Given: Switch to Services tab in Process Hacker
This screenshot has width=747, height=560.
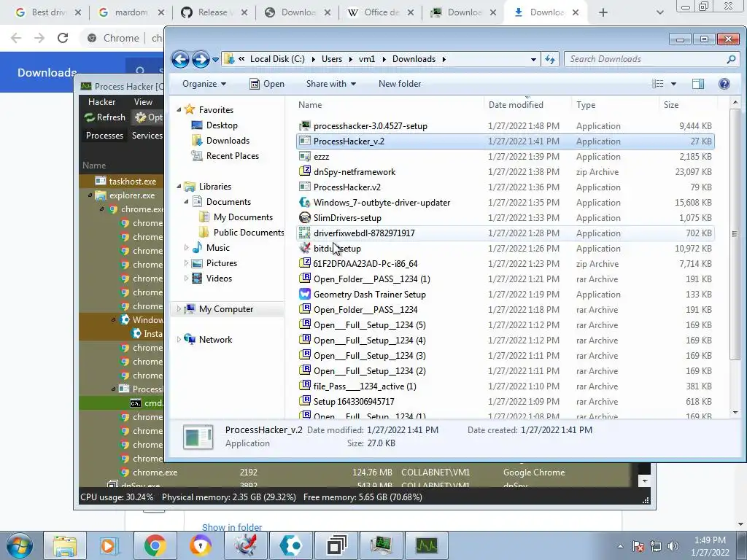Looking at the screenshot, I should click(147, 136).
